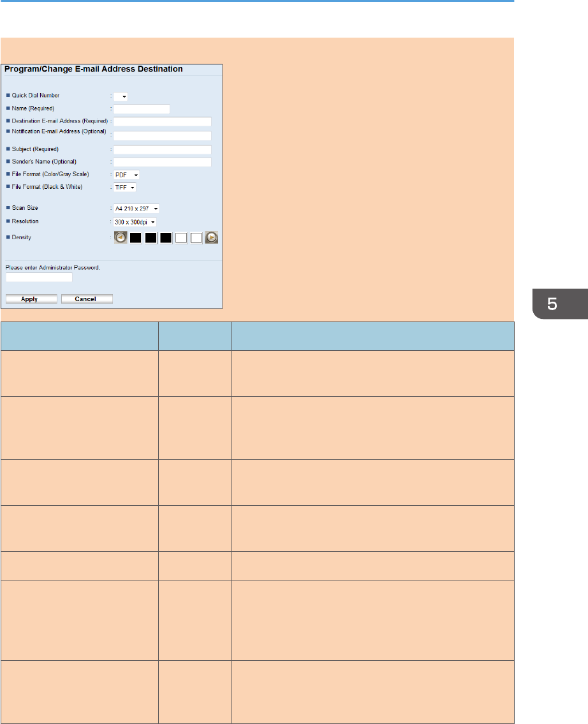588x724 pixels.
Task: Click the Destination E-mail Address field
Action: coord(163,121)
